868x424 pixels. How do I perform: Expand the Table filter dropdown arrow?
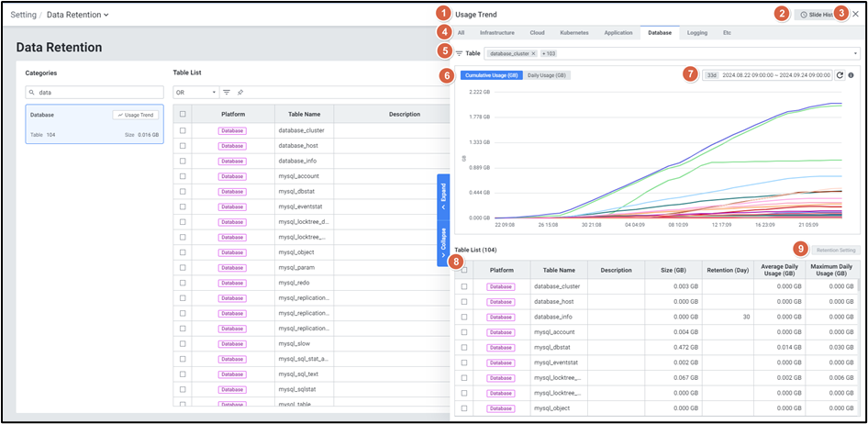click(855, 54)
